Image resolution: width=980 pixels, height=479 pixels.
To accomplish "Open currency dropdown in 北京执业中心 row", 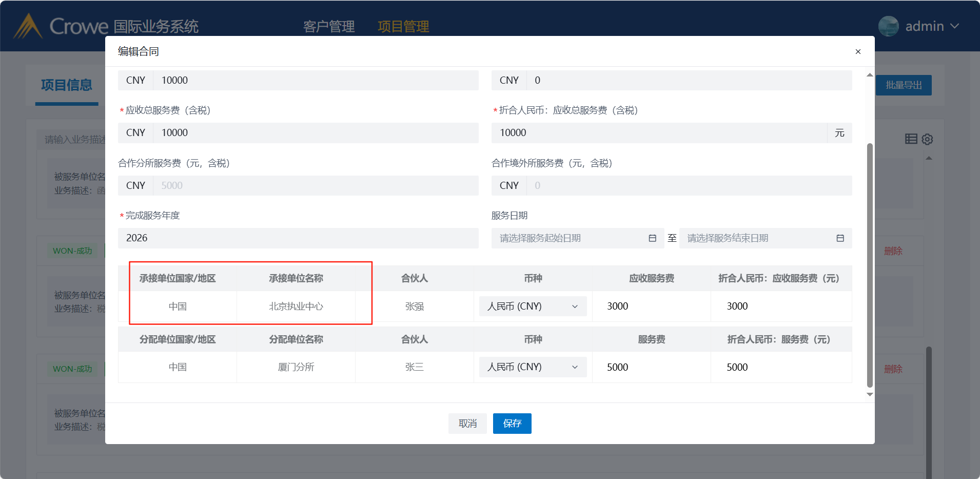I will 533,306.
